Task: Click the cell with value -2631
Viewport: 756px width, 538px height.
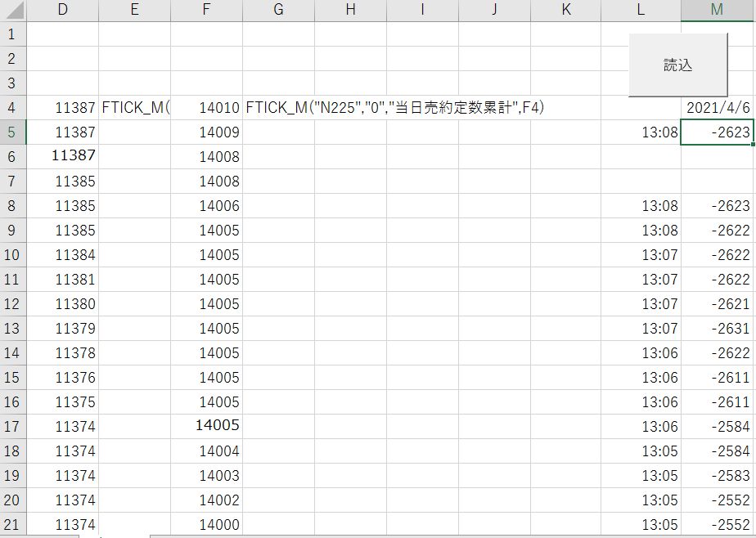Action: 718,328
